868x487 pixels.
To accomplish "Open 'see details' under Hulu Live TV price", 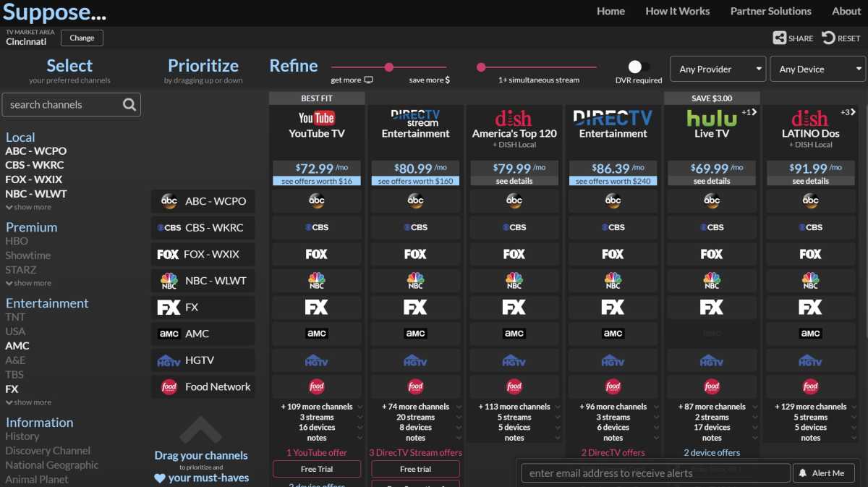I will [712, 181].
